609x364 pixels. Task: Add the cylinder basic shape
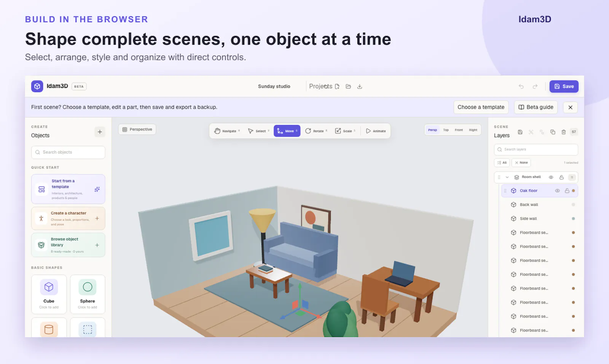pos(49,327)
